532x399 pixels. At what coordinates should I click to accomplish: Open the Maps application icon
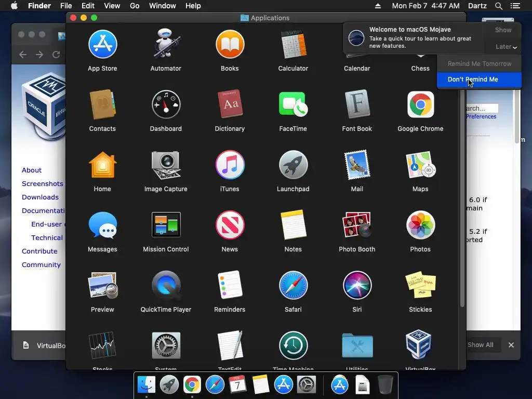click(x=420, y=165)
